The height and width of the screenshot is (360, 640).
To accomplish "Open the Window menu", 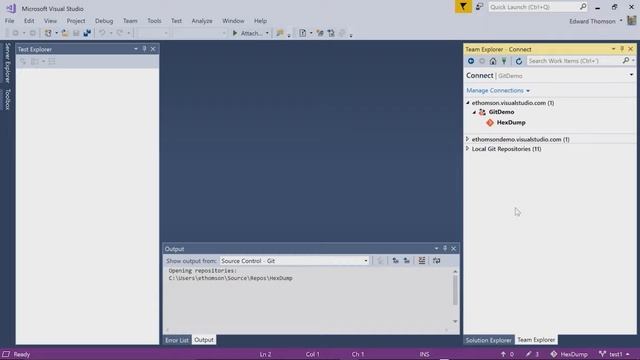I will coord(233,21).
